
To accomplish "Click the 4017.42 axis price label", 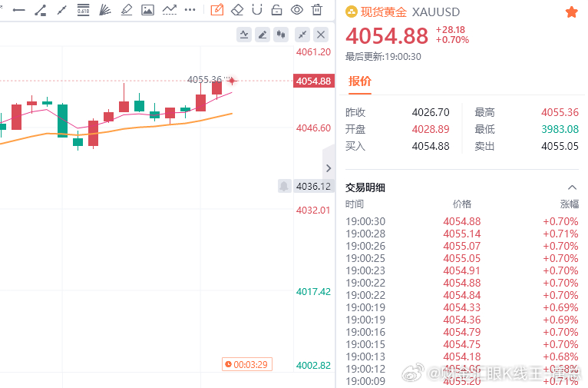I will (313, 291).
